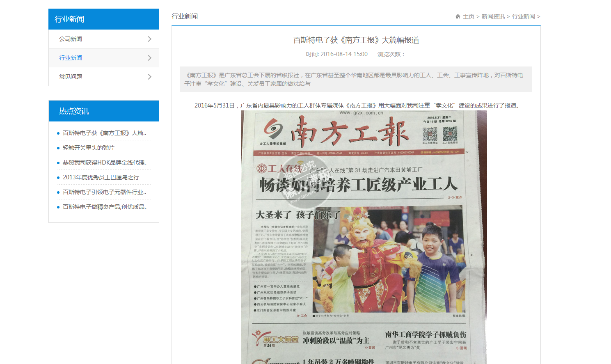611x364 pixels.
Task: Open 百斯特电子引领电子元器件行业 article
Action: click(104, 192)
